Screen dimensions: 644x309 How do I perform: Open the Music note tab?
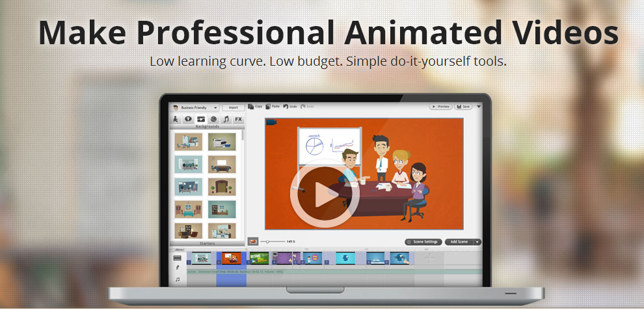pyautogui.click(x=226, y=119)
